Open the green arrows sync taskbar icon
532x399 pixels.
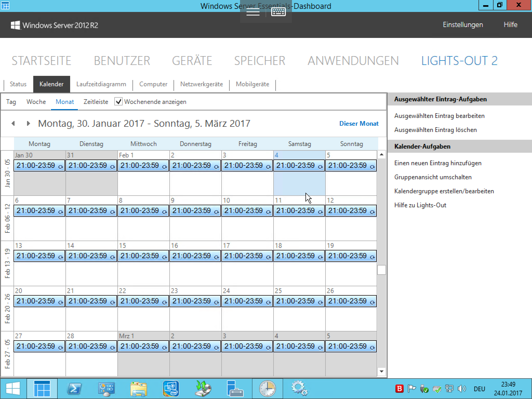[x=203, y=389]
